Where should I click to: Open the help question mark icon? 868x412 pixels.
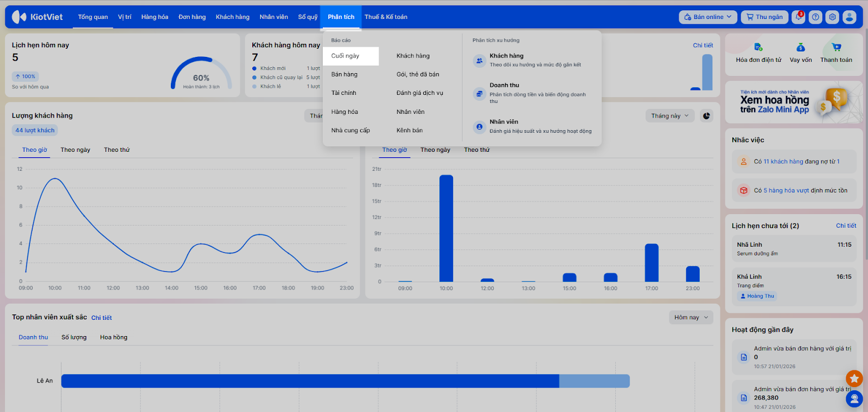pyautogui.click(x=815, y=17)
